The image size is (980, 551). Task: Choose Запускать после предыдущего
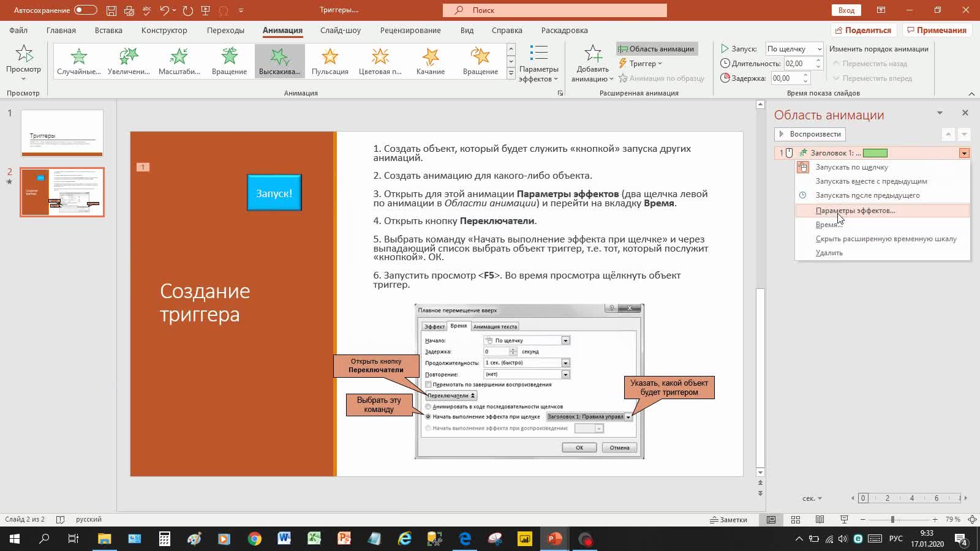pos(882,195)
